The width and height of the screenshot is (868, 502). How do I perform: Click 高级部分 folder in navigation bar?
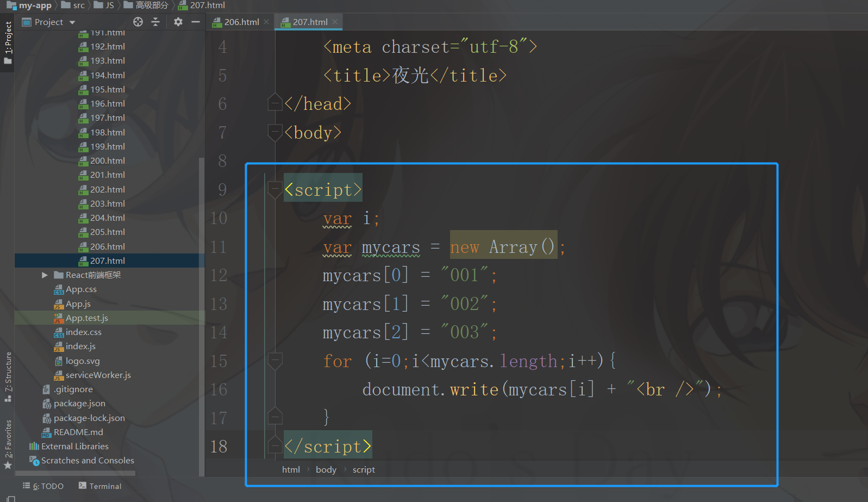(x=146, y=5)
